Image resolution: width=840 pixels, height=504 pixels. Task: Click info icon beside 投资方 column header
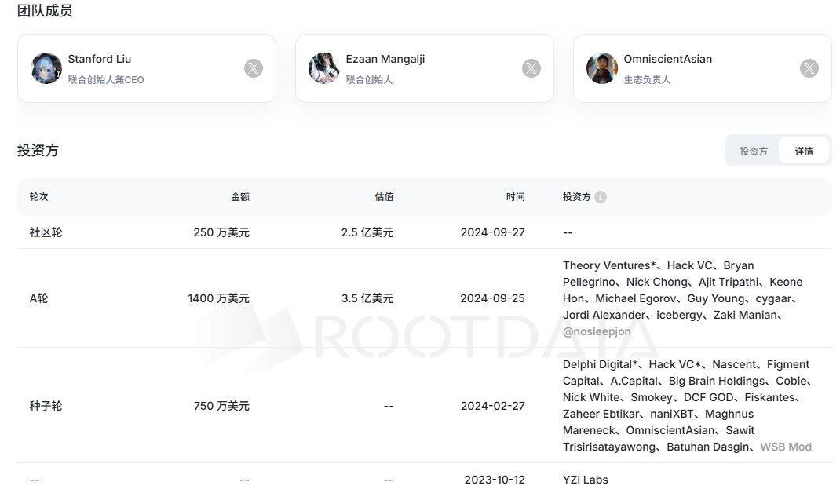[x=601, y=197]
